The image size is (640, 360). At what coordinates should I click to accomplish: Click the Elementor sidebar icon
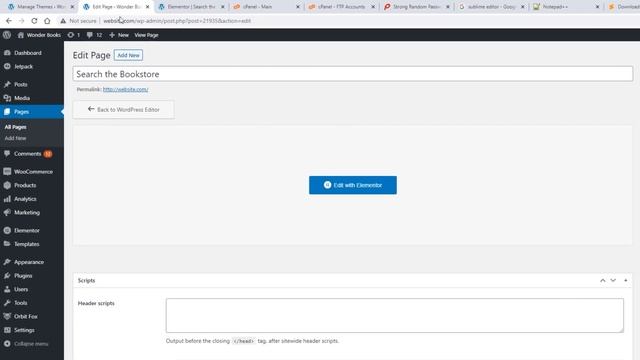point(7,230)
